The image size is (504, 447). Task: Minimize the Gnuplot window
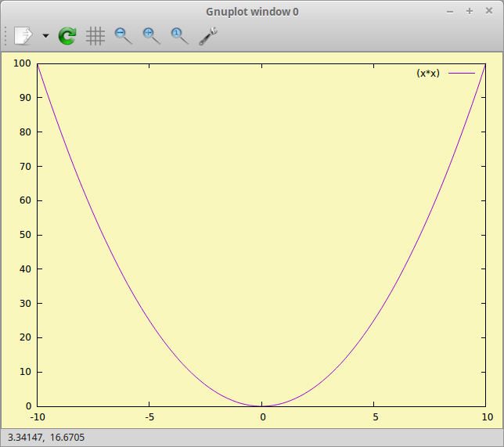pos(450,11)
